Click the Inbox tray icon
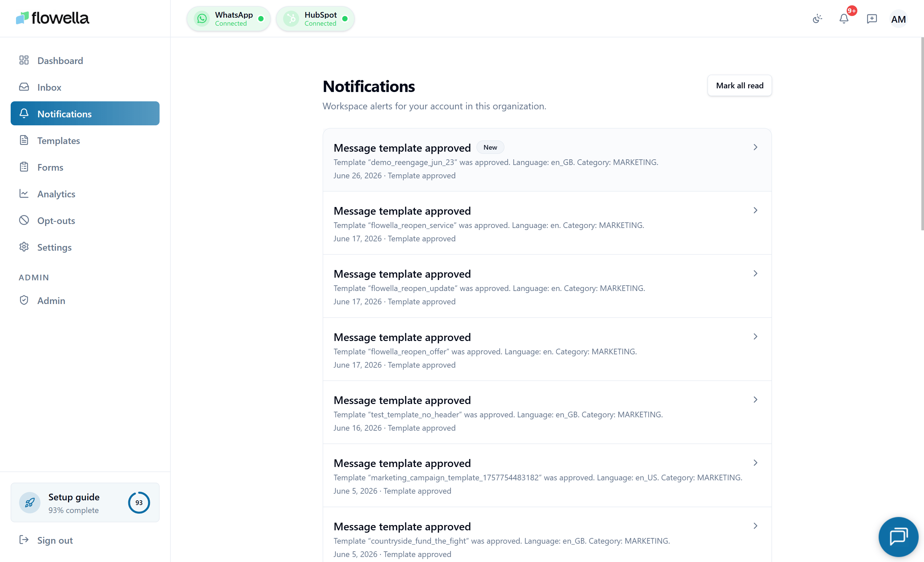 point(24,87)
